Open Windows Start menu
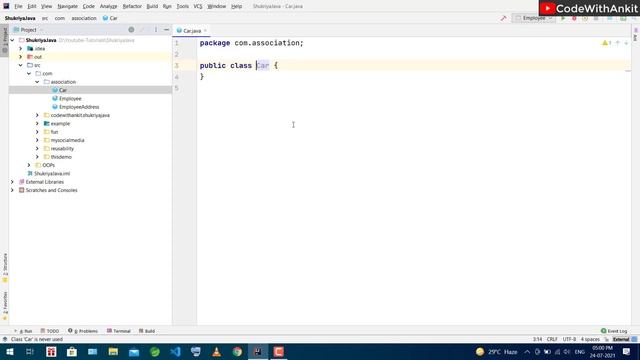Screen dimensions: 640x360 point(9,351)
